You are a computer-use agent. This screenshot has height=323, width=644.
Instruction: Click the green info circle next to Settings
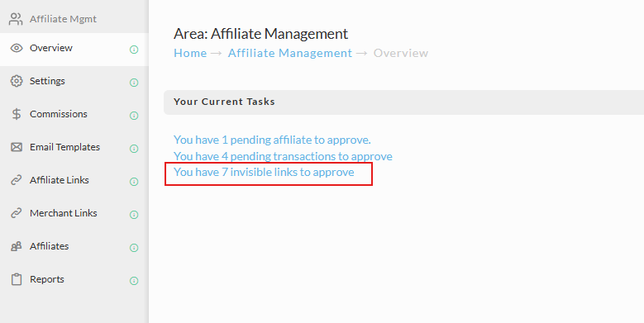134,83
